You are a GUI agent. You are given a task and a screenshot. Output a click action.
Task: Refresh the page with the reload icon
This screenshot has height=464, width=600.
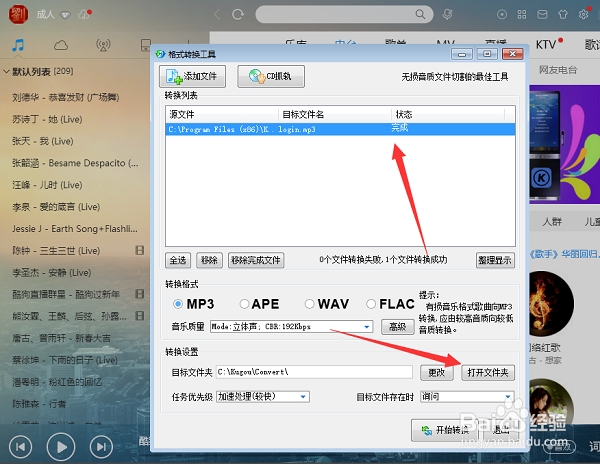point(238,15)
